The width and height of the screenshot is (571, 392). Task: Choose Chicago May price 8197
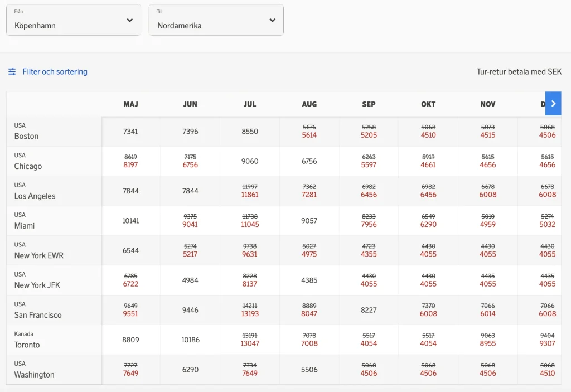click(x=130, y=165)
